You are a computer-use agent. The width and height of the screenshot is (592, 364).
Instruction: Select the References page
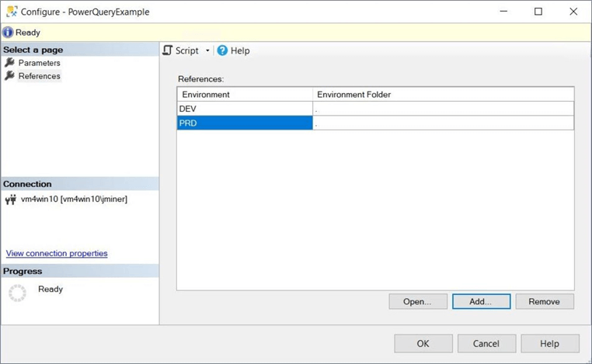(x=39, y=76)
